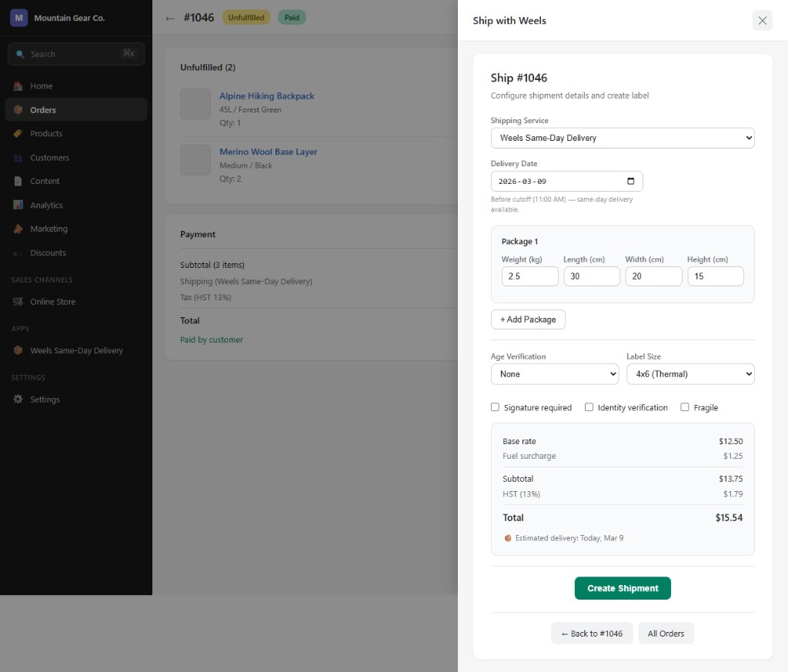Open the Label Size selector
Screen dimensions: 788x672
tap(690, 373)
